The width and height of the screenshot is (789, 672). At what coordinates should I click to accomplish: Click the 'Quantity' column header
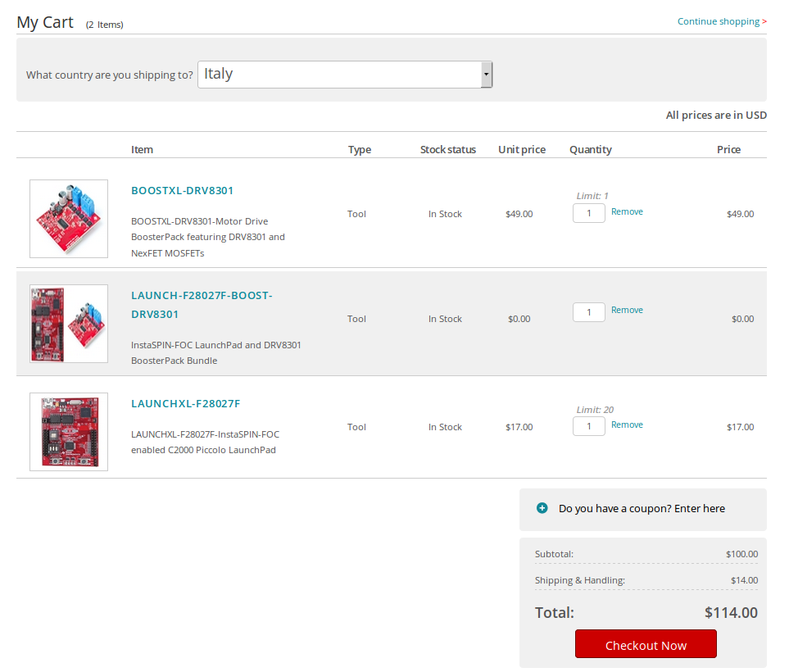click(x=591, y=149)
